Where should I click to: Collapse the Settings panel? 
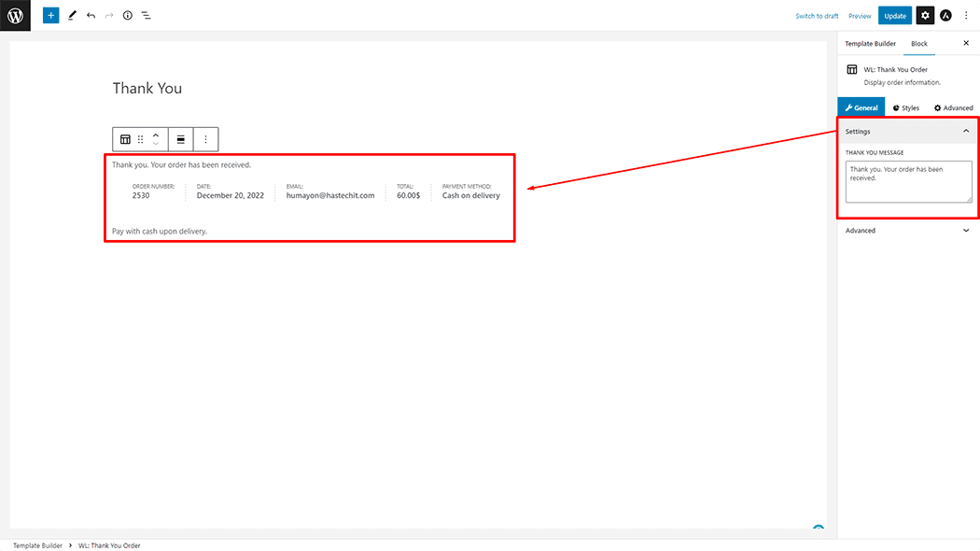click(x=965, y=132)
